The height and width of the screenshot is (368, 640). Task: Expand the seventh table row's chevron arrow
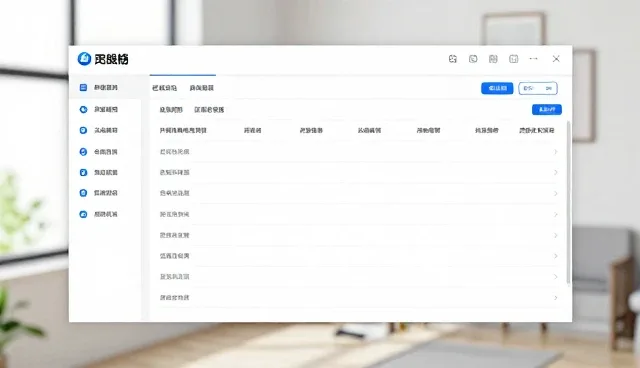click(556, 277)
